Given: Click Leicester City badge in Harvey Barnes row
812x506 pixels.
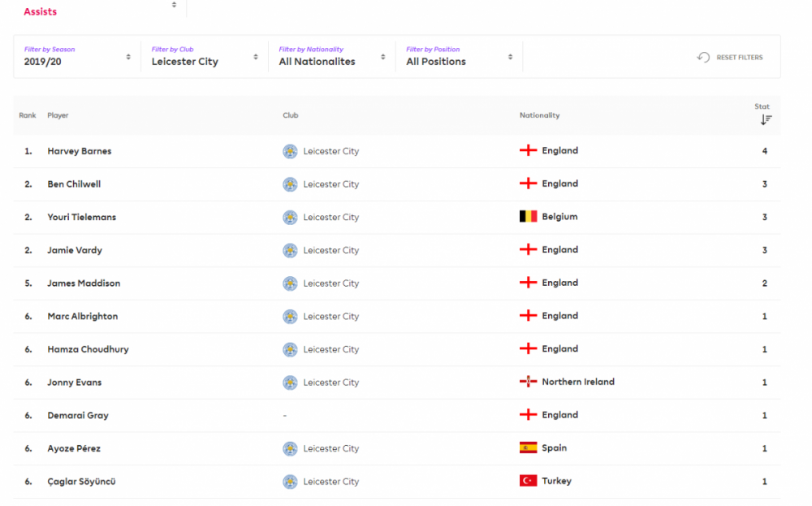Looking at the screenshot, I should click(x=290, y=151).
